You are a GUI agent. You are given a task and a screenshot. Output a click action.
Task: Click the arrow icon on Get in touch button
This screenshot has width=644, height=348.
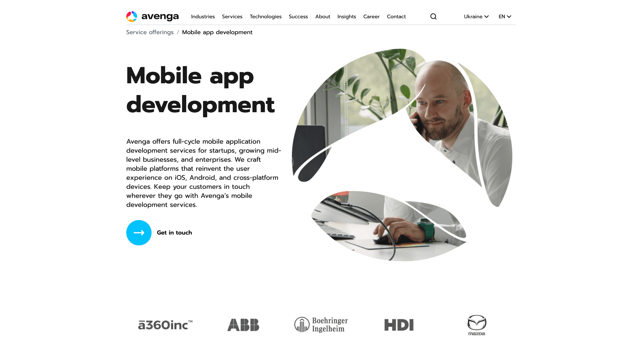click(139, 232)
